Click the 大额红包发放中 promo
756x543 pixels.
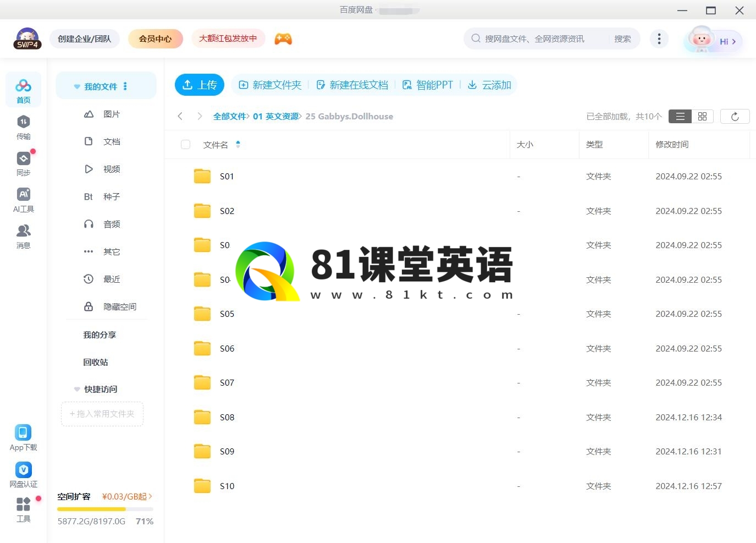tap(228, 39)
